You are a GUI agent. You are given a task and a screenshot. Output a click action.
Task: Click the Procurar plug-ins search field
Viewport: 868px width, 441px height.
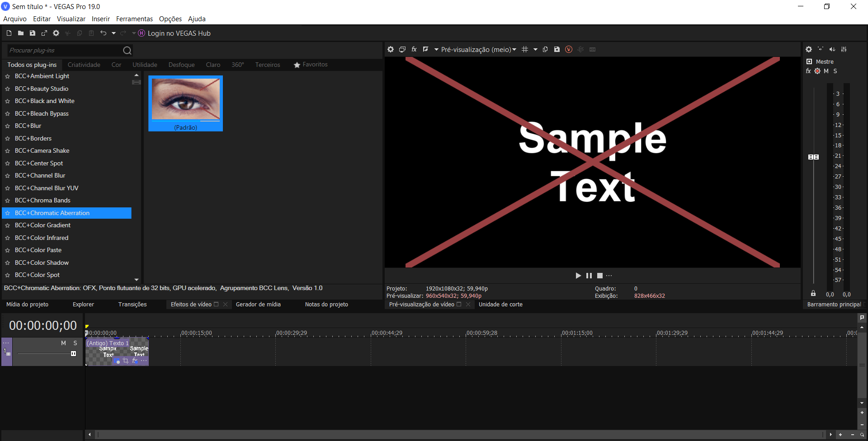[x=64, y=51]
